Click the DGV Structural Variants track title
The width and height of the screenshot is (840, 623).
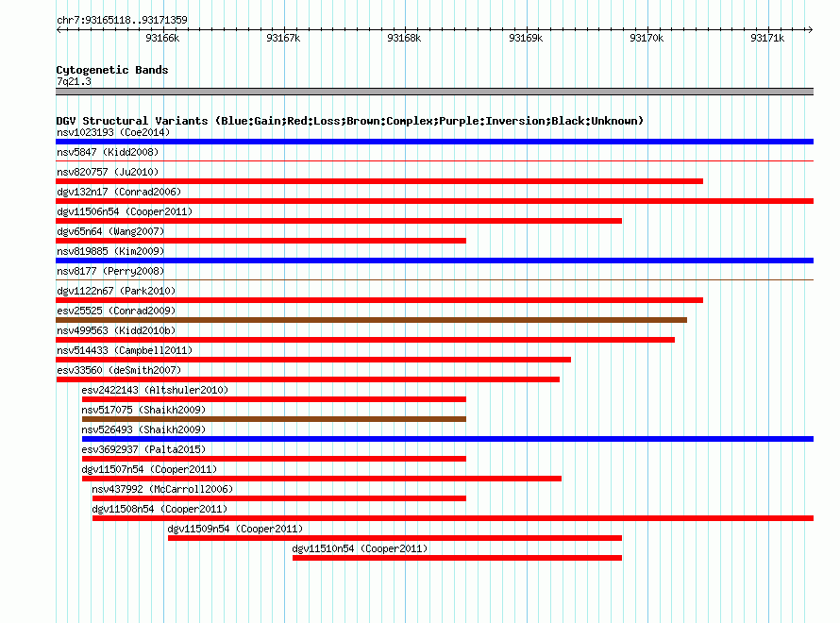[350, 121]
